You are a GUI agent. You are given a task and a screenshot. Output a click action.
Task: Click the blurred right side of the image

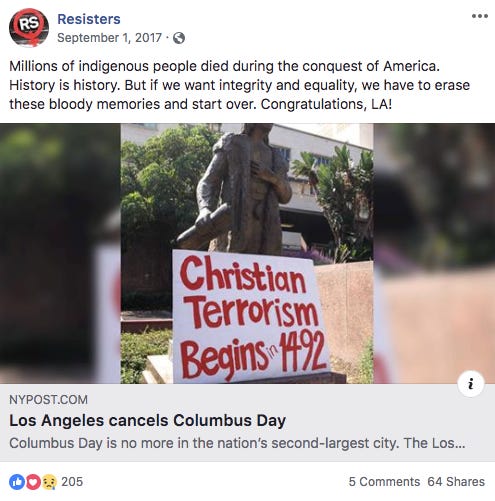tap(434, 253)
